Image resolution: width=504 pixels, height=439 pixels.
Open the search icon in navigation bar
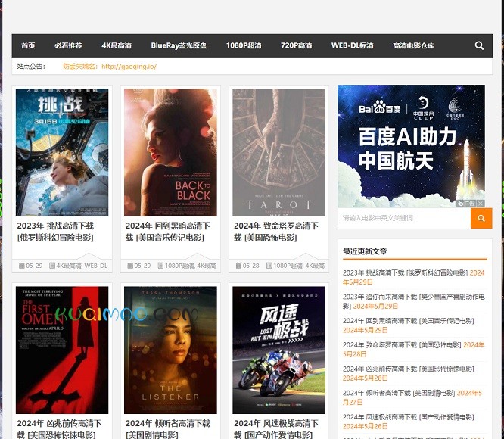pos(479,45)
